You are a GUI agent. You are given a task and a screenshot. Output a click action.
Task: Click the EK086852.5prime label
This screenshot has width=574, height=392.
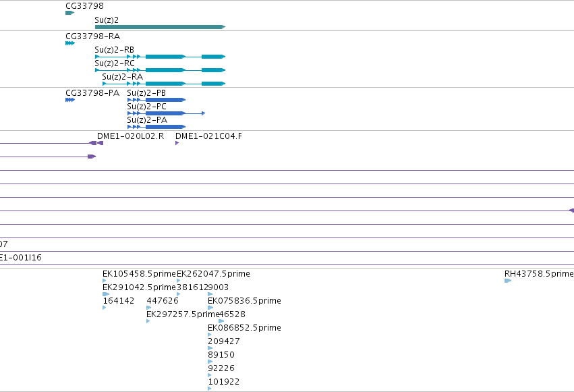tap(245, 328)
